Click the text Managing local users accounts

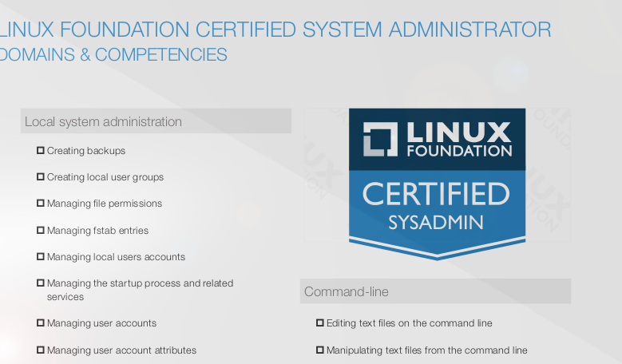[116, 257]
